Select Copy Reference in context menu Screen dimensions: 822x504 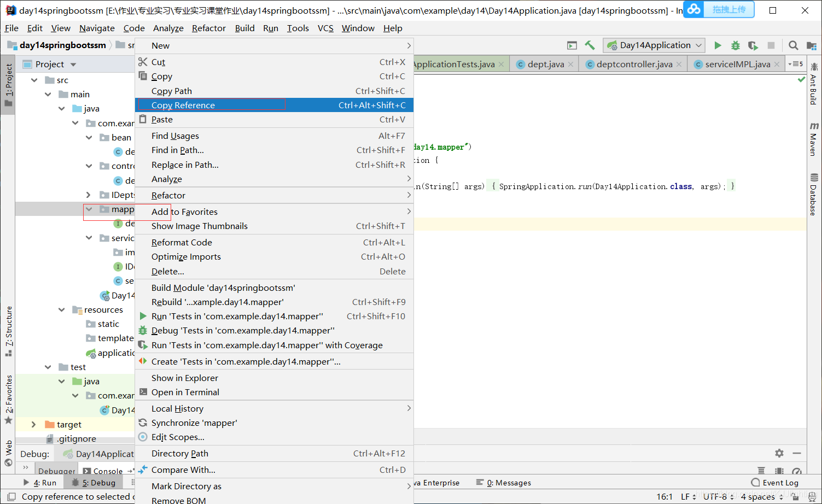(274, 105)
